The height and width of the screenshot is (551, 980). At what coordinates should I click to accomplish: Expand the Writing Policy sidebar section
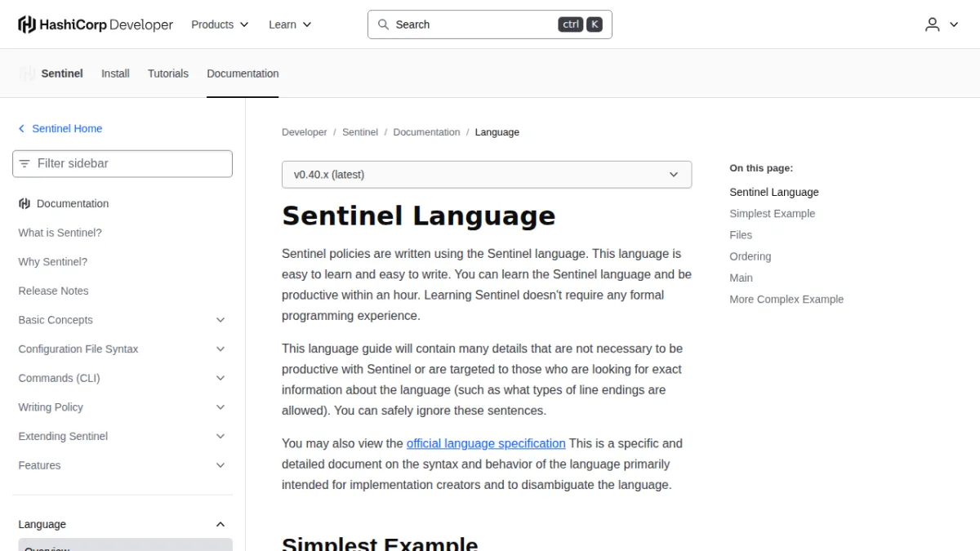click(x=220, y=407)
